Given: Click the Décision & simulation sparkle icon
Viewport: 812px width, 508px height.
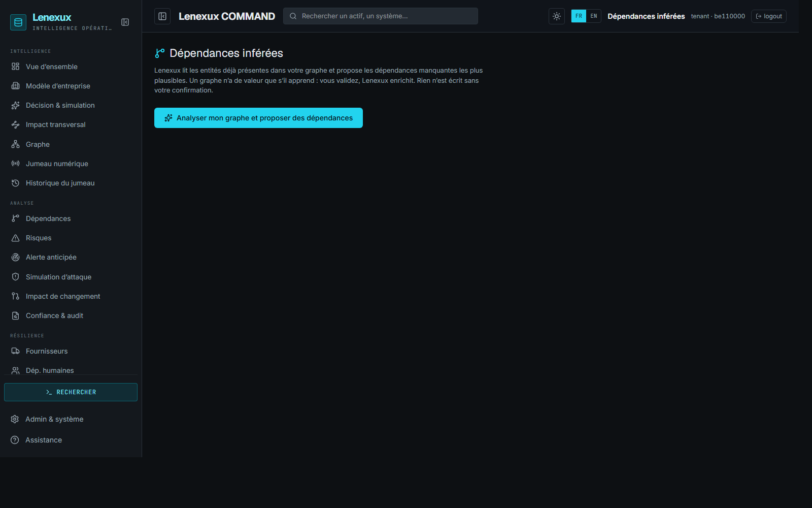Looking at the screenshot, I should click(x=16, y=105).
